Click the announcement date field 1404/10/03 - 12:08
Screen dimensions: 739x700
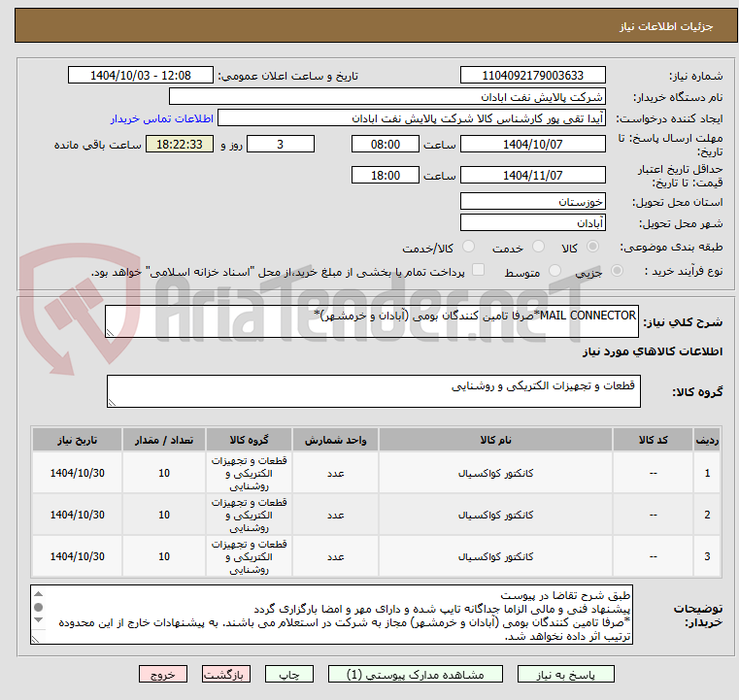tap(141, 76)
